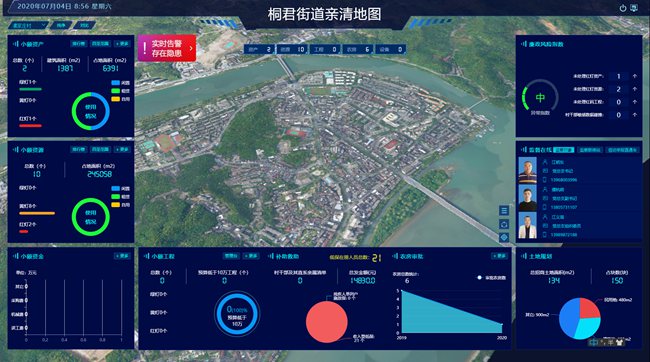Viewport: 650px width, 362px height.
Task: Click the up arrow beside value 2 in risk panel
Action: pyautogui.click(x=635, y=89)
